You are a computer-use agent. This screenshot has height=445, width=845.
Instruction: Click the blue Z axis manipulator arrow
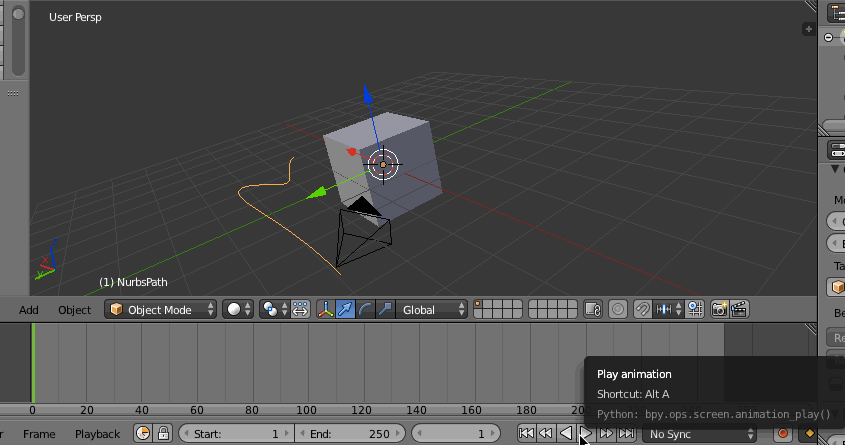368,94
